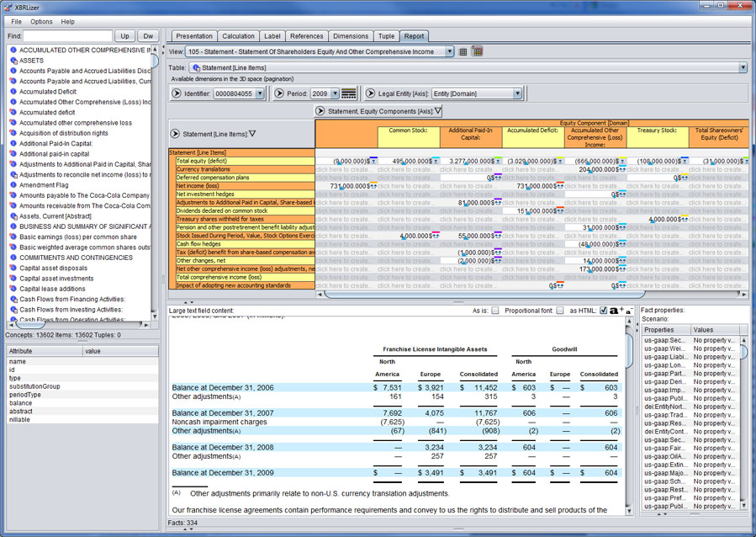Click the Dw find button
Viewport: 756px width, 537px height.
[148, 36]
